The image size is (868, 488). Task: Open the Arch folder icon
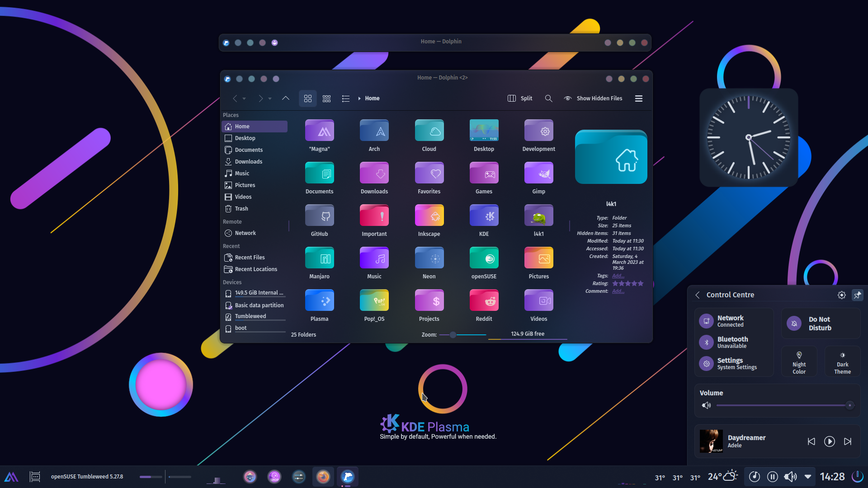pos(374,131)
